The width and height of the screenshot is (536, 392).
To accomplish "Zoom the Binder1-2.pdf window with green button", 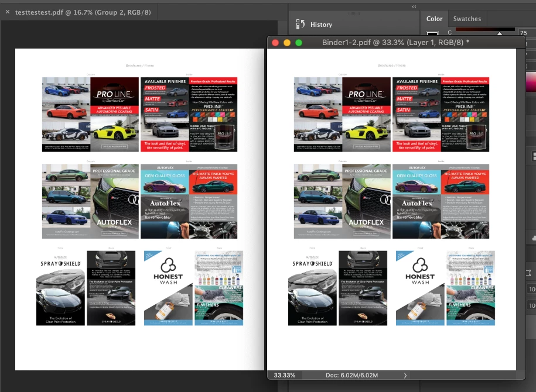I will tap(299, 43).
